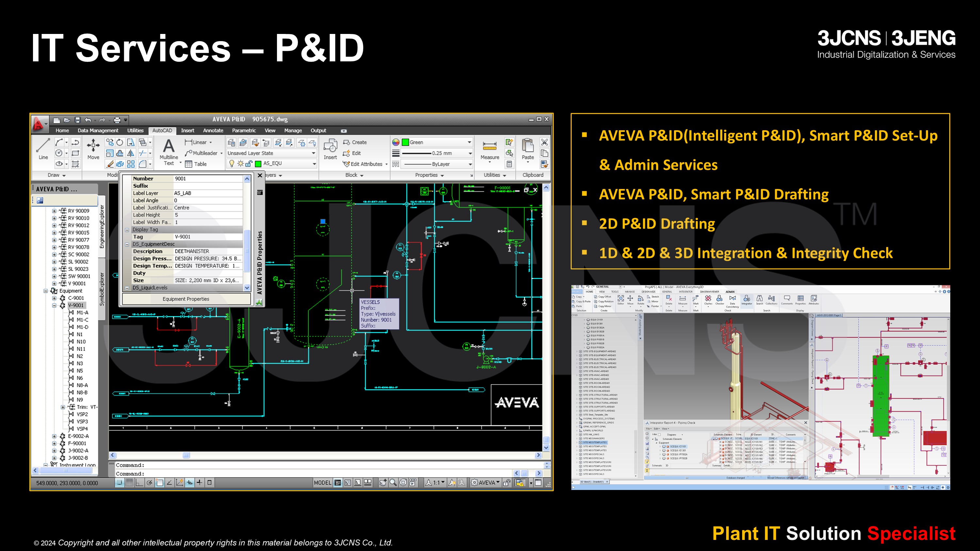Switch to the Annotate ribbon tab
980x551 pixels.
[x=213, y=131]
